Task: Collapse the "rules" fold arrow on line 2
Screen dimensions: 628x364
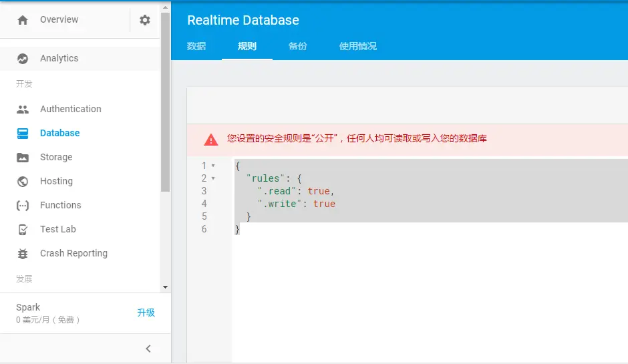Action: coord(213,178)
